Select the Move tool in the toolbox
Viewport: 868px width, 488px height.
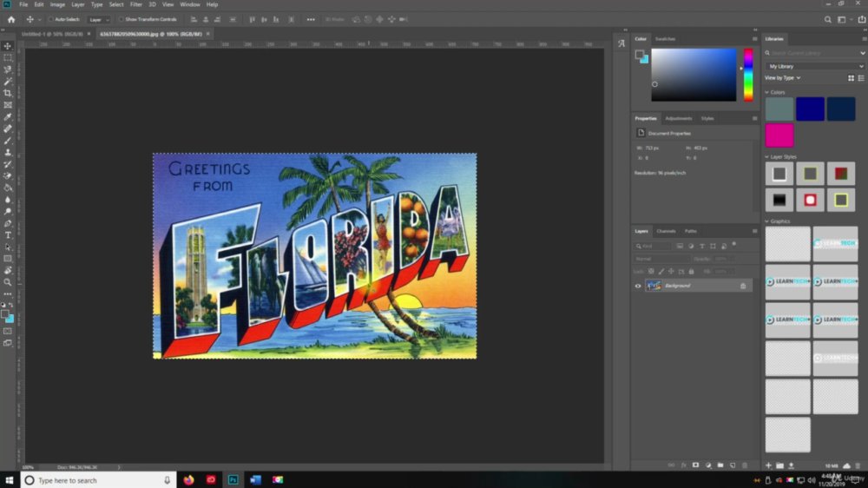(x=8, y=46)
